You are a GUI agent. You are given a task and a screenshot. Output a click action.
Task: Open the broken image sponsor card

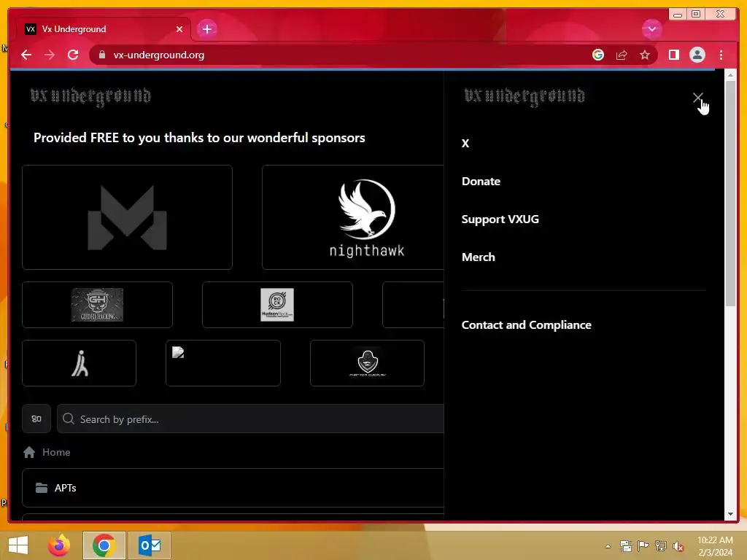pyautogui.click(x=223, y=363)
